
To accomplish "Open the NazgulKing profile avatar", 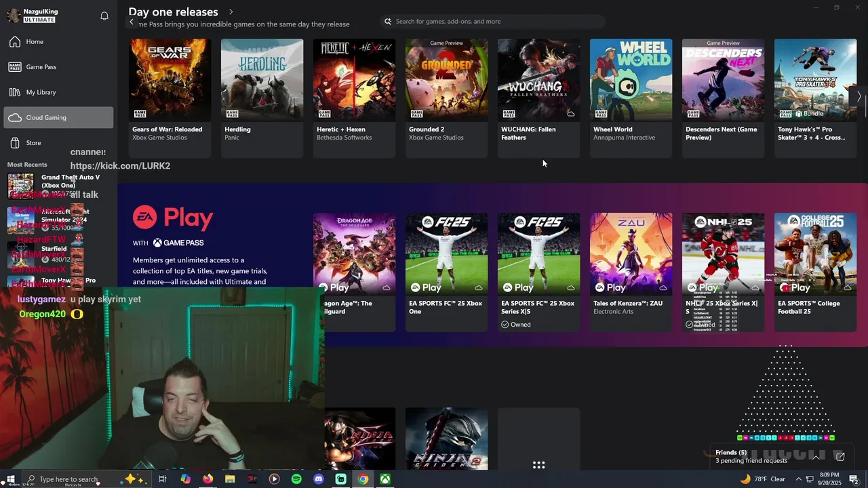I will tap(13, 16).
